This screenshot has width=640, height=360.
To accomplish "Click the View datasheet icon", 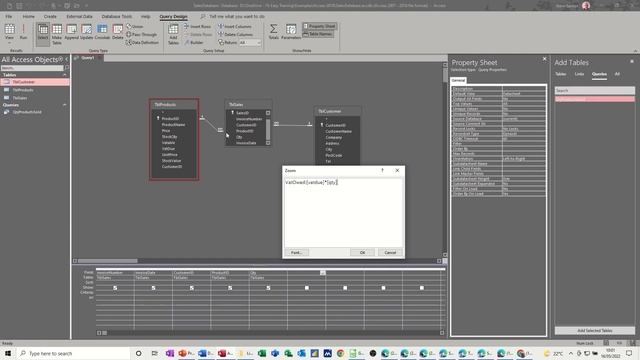I will [x=9, y=29].
